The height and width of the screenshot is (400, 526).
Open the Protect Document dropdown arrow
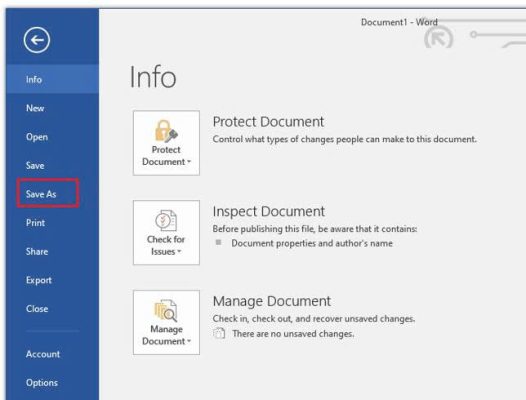pos(189,162)
